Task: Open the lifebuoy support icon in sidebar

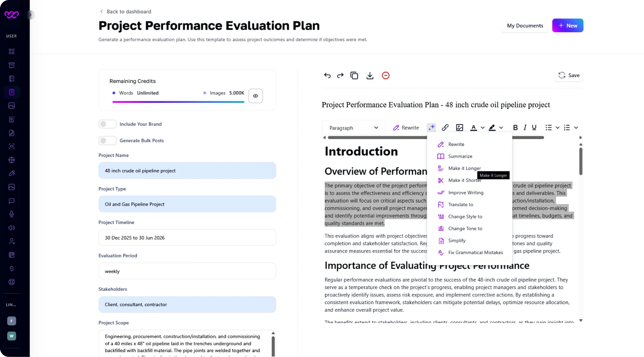Action: [11, 282]
